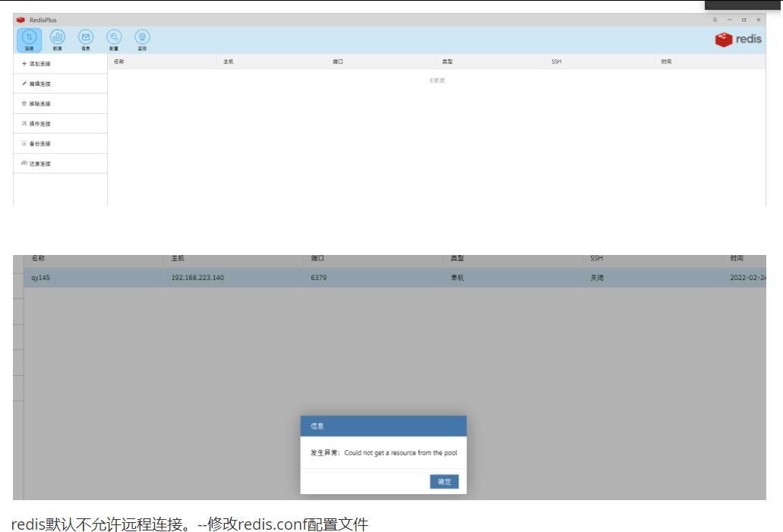Click 添加连接 (Add connection) in sidebar
This screenshot has height=532, width=783.
click(x=60, y=64)
